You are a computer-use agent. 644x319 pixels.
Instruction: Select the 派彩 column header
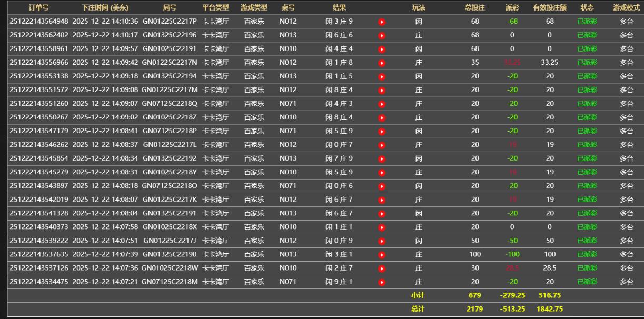(512, 8)
